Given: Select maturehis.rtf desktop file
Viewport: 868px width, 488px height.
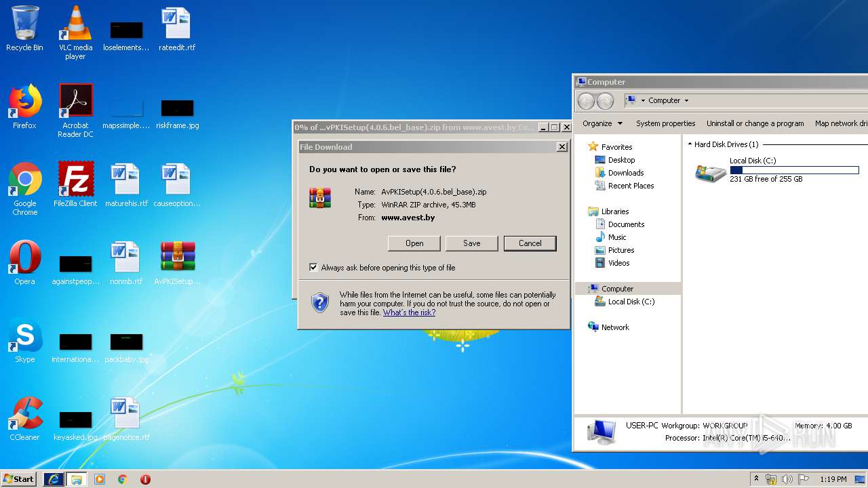Looking at the screenshot, I should 126,184.
